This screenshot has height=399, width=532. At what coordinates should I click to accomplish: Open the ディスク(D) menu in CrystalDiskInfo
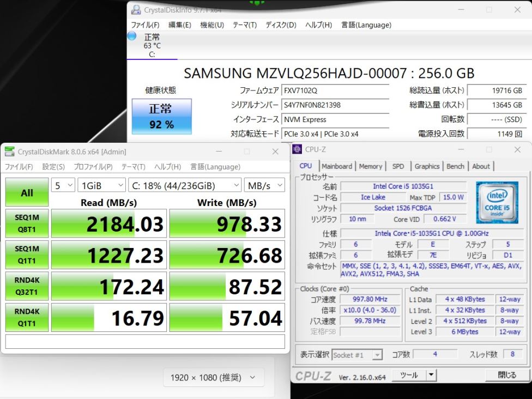coord(281,25)
